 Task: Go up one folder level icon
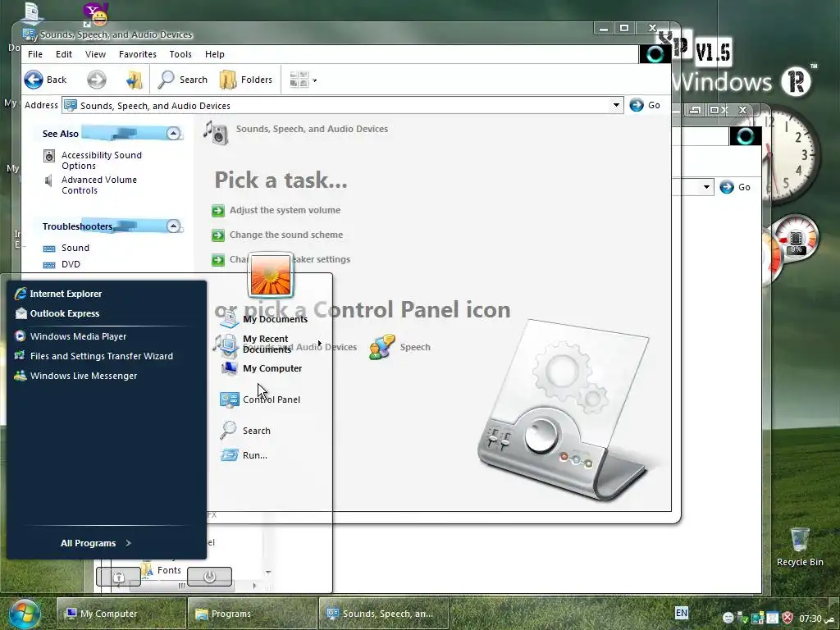[x=134, y=80]
